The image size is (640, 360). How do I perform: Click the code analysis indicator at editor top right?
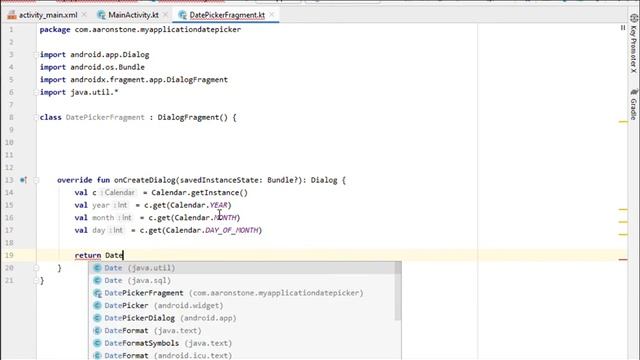click(x=623, y=28)
